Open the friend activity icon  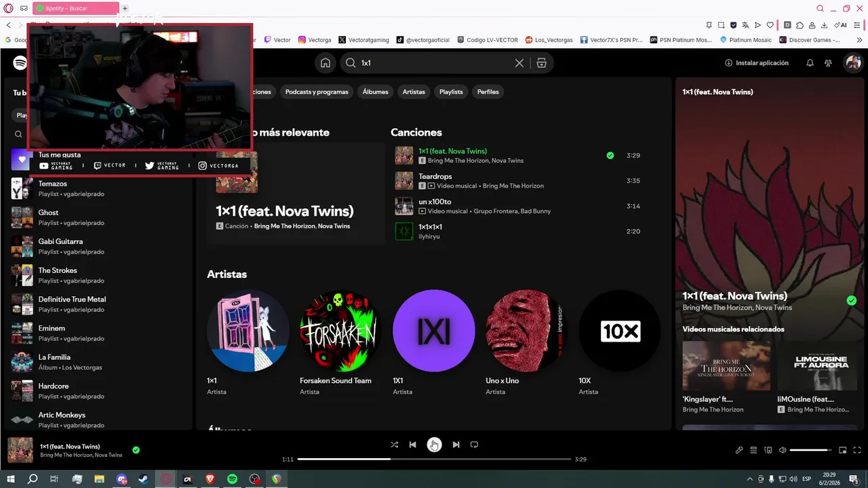click(828, 63)
